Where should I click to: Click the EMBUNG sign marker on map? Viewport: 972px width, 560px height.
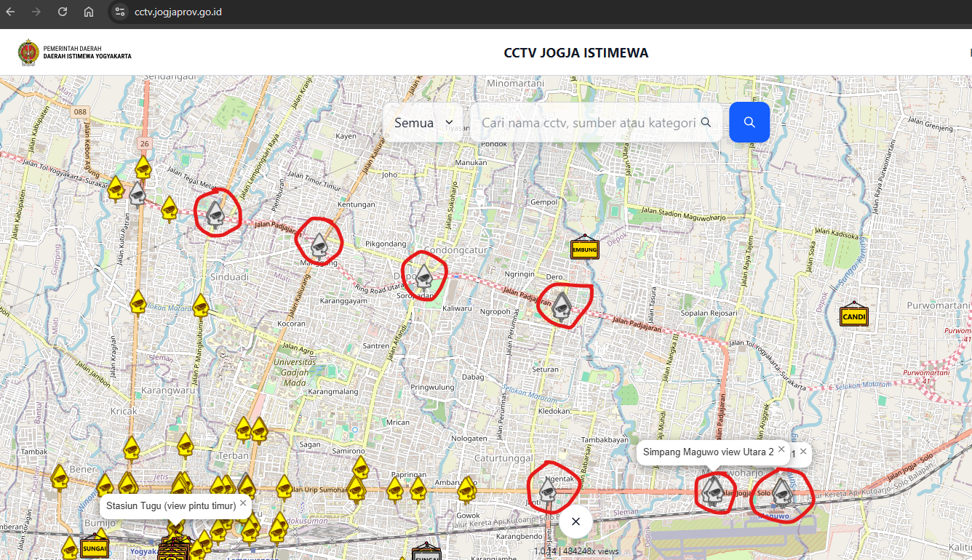tap(585, 249)
